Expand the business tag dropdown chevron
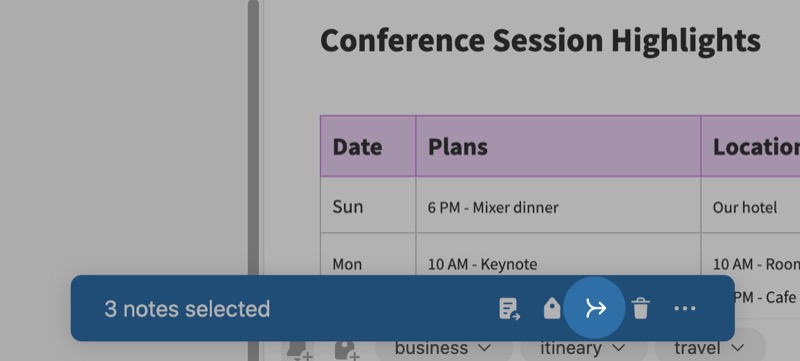Image resolution: width=800 pixels, height=361 pixels. 485,348
